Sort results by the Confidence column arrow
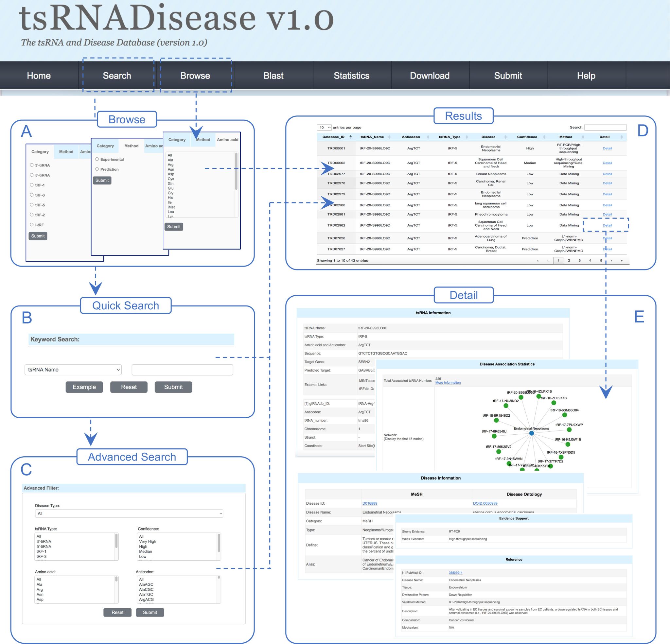 click(544, 137)
